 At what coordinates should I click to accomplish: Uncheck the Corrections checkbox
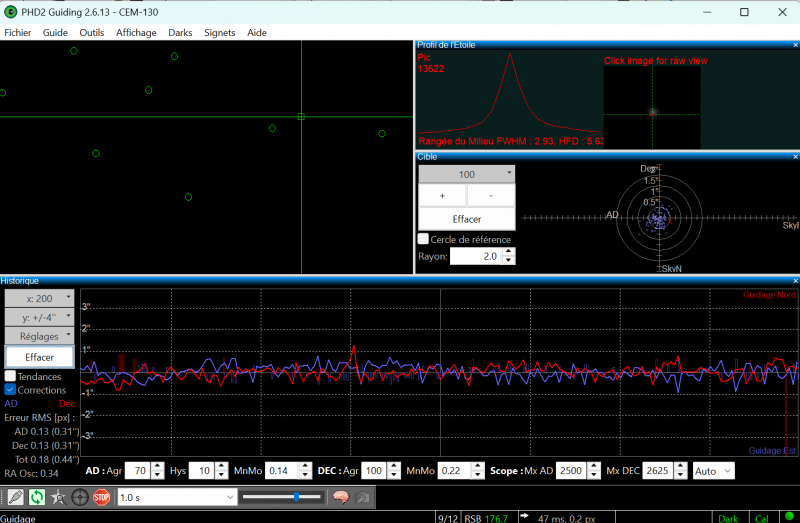tap(11, 390)
